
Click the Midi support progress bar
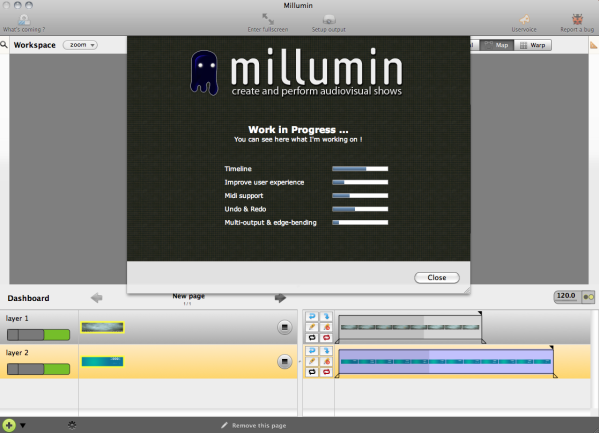360,196
